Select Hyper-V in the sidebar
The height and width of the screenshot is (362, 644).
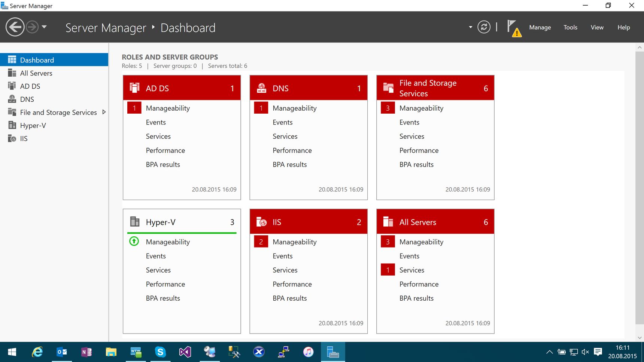coord(54,126)
